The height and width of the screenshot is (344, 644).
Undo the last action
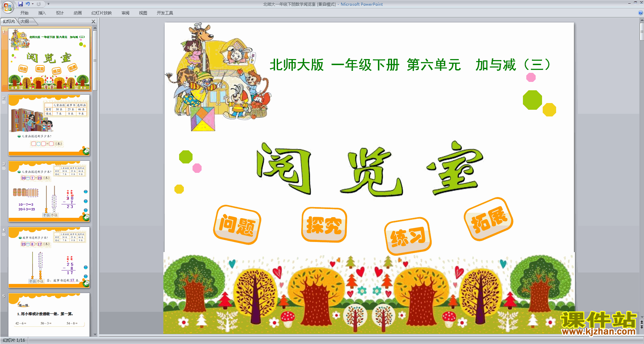(x=28, y=4)
